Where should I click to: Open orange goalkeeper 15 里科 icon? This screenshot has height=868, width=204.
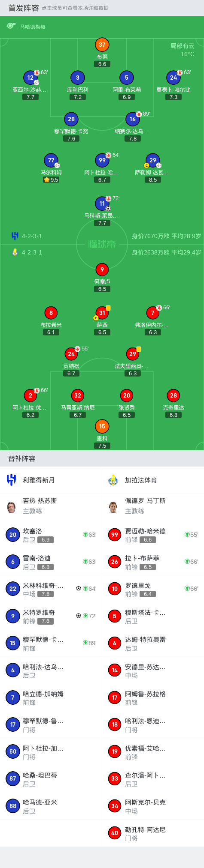(x=102, y=426)
